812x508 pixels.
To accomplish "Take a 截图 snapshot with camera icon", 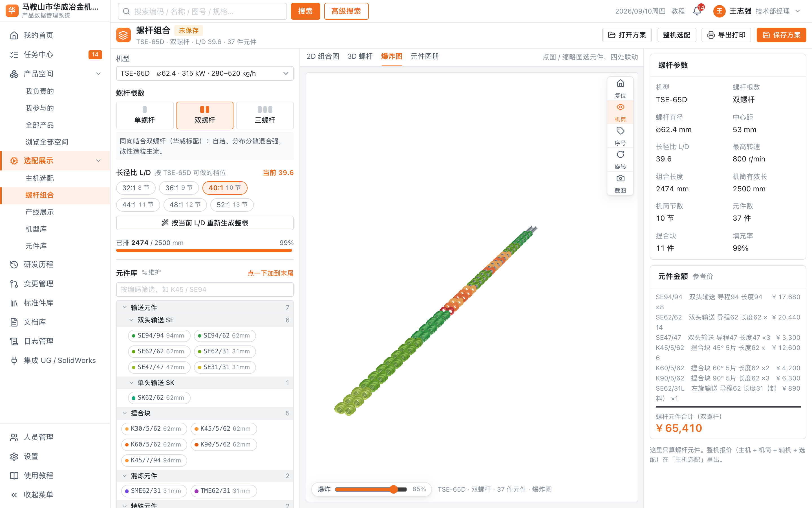I will click(x=620, y=183).
